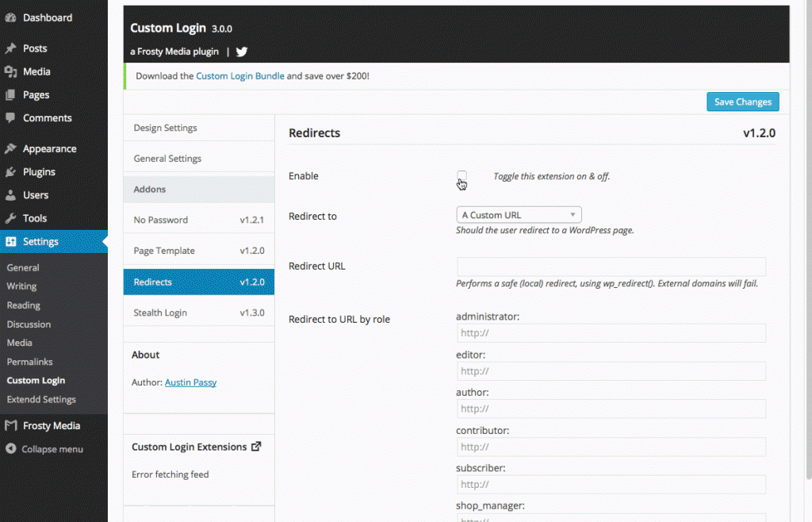Select the No Password addon tab

coord(198,220)
